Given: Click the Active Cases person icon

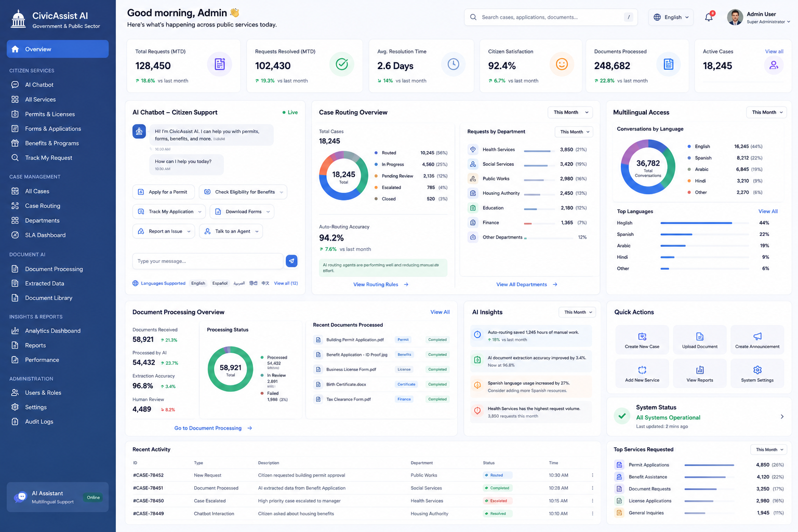Looking at the screenshot, I should (774, 65).
